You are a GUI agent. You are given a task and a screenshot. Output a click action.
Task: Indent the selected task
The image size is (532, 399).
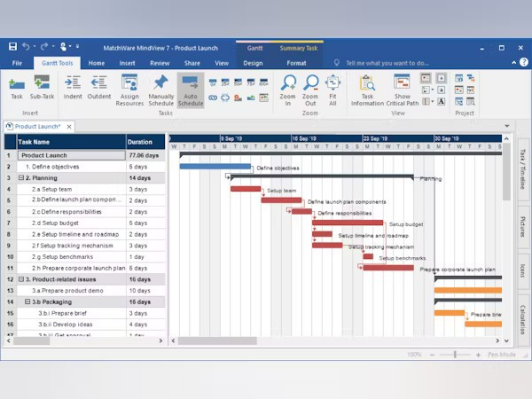[x=73, y=88]
